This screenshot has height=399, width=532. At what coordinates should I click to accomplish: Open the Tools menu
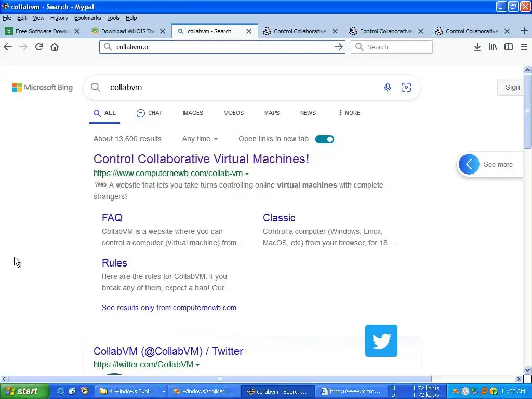(113, 18)
